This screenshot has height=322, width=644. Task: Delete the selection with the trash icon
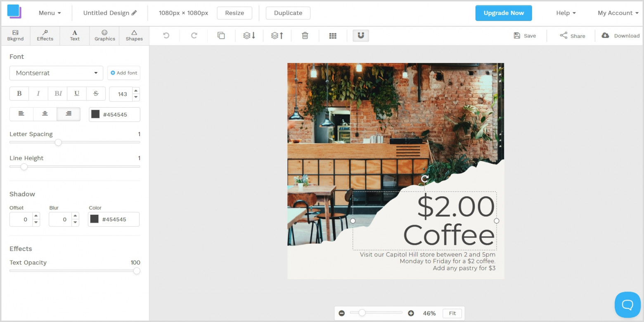305,36
